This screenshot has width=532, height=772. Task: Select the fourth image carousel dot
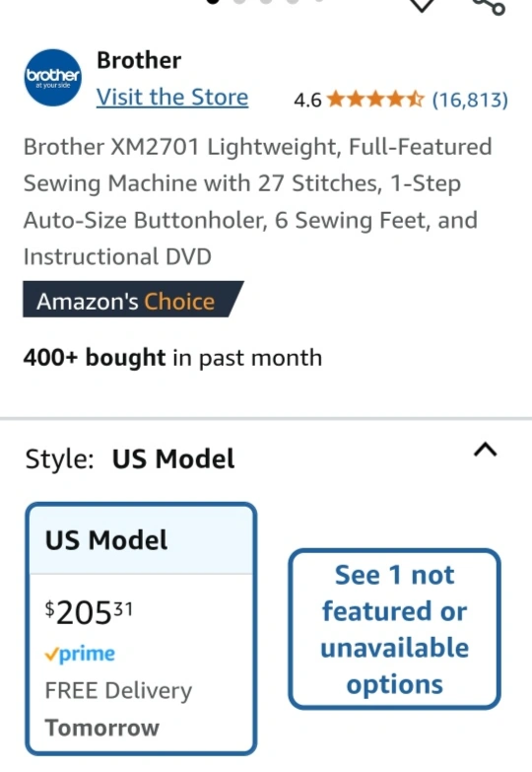293,1
